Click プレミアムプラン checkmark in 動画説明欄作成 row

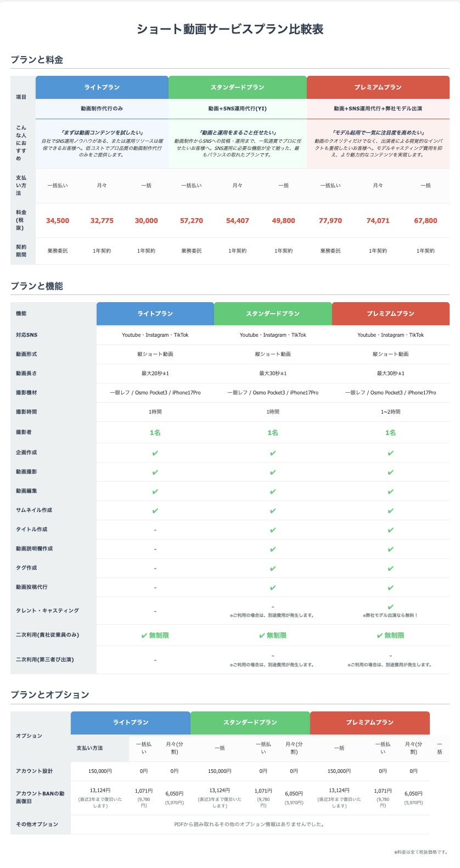[x=390, y=549]
